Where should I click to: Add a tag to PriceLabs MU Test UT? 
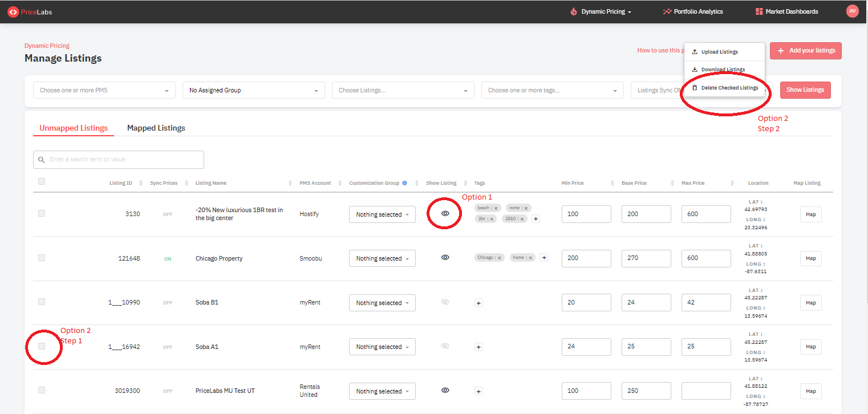click(478, 391)
